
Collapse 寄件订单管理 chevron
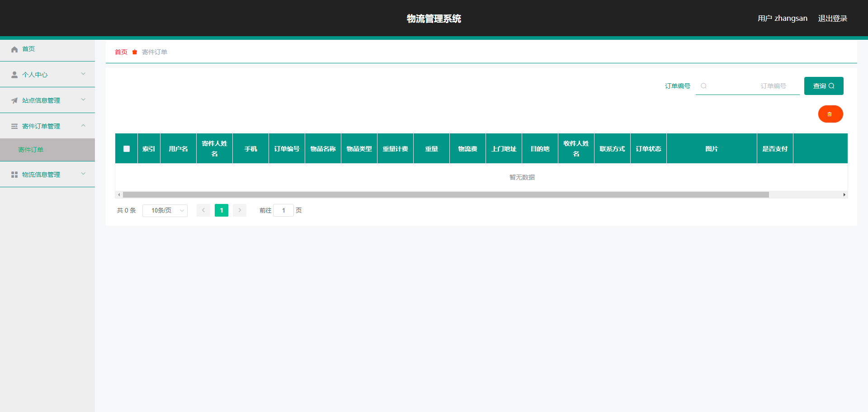click(83, 125)
